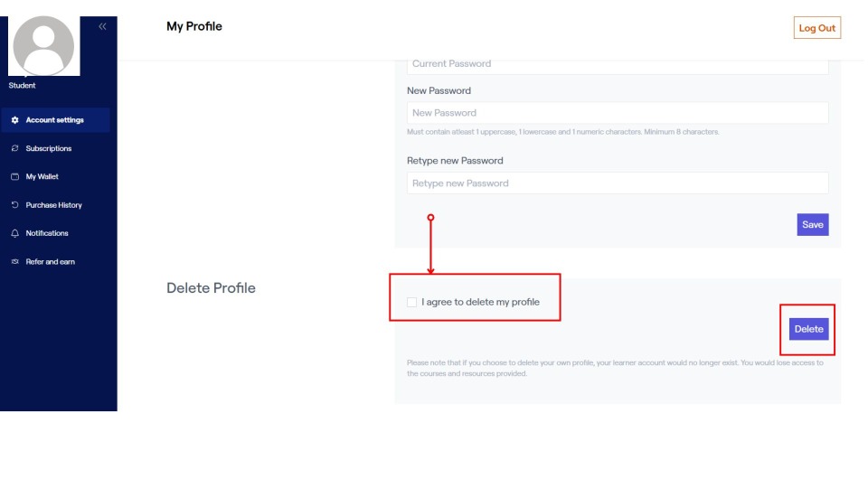Viewport: 868px width, 488px height.
Task: Click the Subscriptions refresh icon
Action: coord(14,148)
